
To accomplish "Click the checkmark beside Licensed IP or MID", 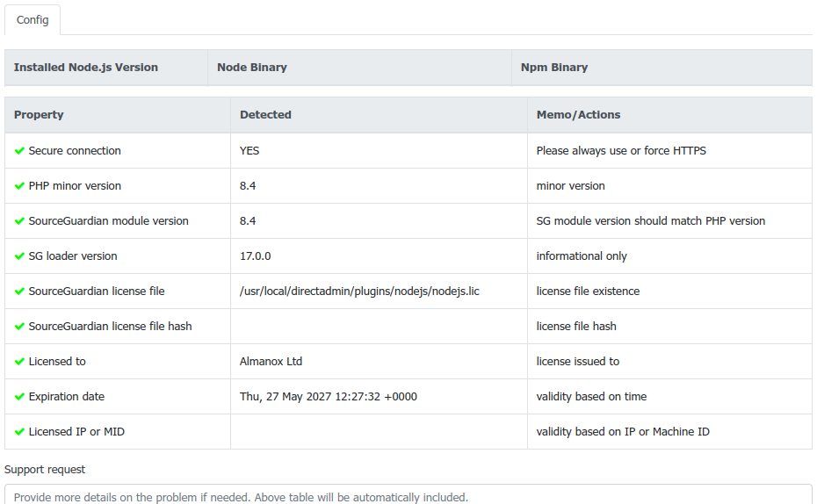I will pyautogui.click(x=20, y=432).
